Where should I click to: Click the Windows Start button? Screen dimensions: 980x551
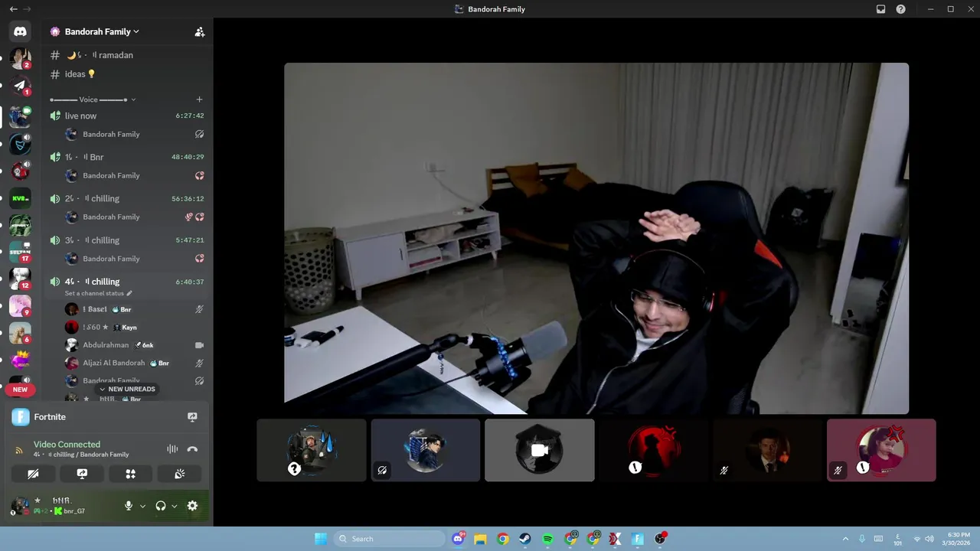coord(321,539)
